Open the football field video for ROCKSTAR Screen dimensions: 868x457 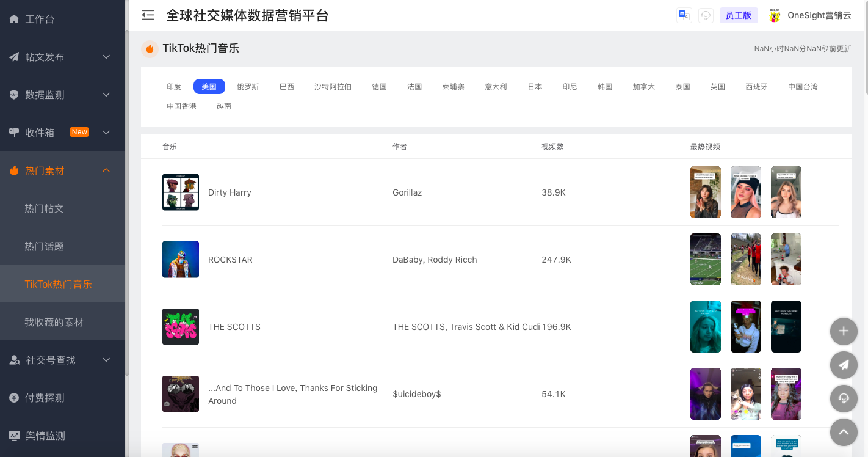tap(706, 259)
